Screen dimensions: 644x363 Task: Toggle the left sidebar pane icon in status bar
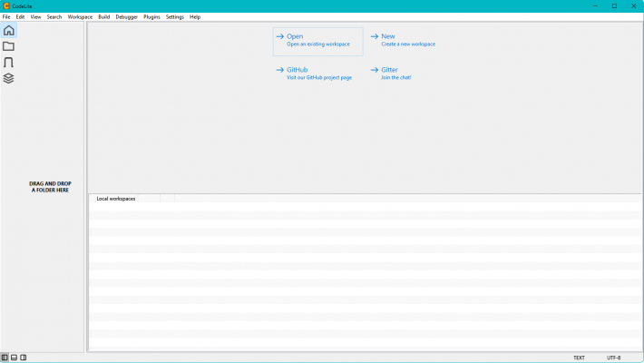coord(5,358)
